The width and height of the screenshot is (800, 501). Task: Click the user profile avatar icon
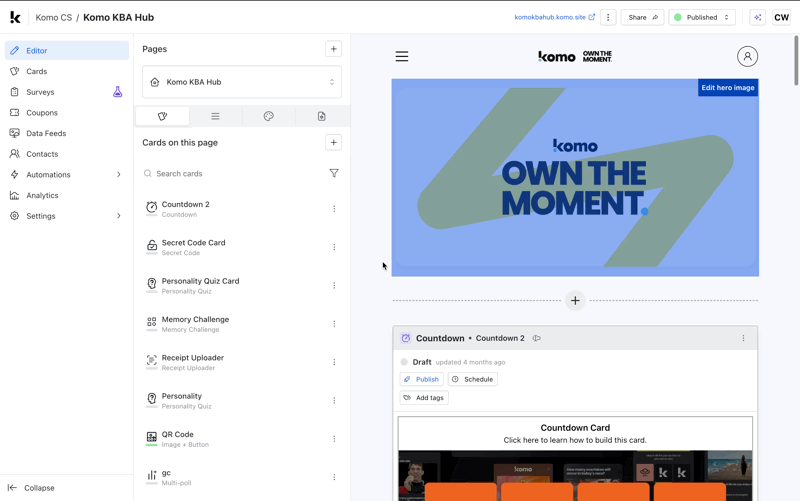(x=747, y=57)
